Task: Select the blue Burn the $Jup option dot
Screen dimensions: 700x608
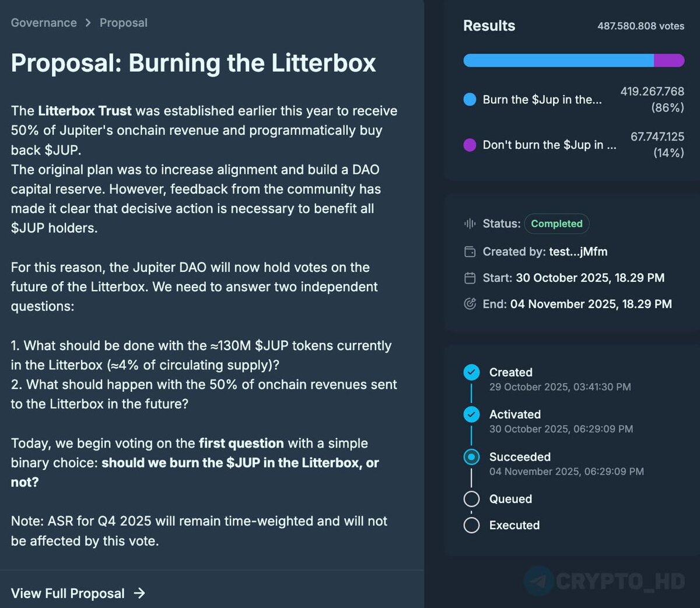Action: pyautogui.click(x=470, y=99)
